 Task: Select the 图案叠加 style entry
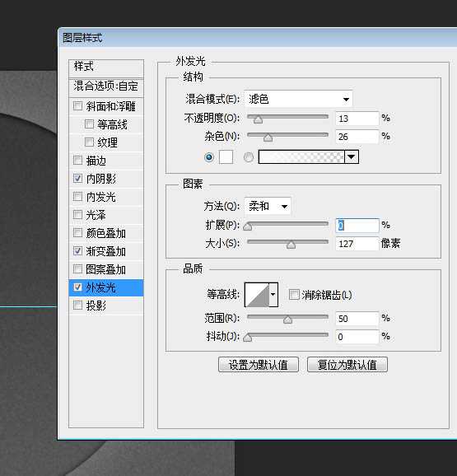(106, 269)
